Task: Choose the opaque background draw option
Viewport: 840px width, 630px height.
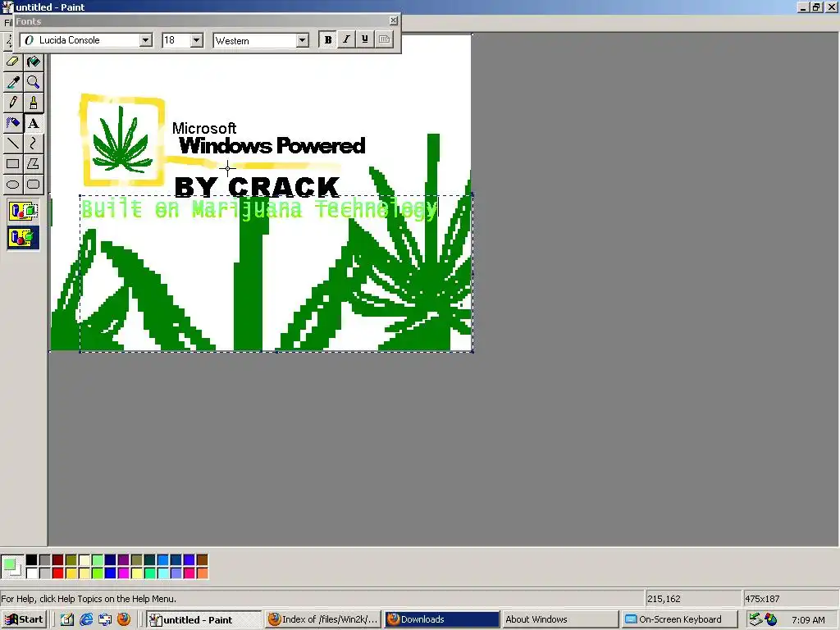Action: click(23, 211)
